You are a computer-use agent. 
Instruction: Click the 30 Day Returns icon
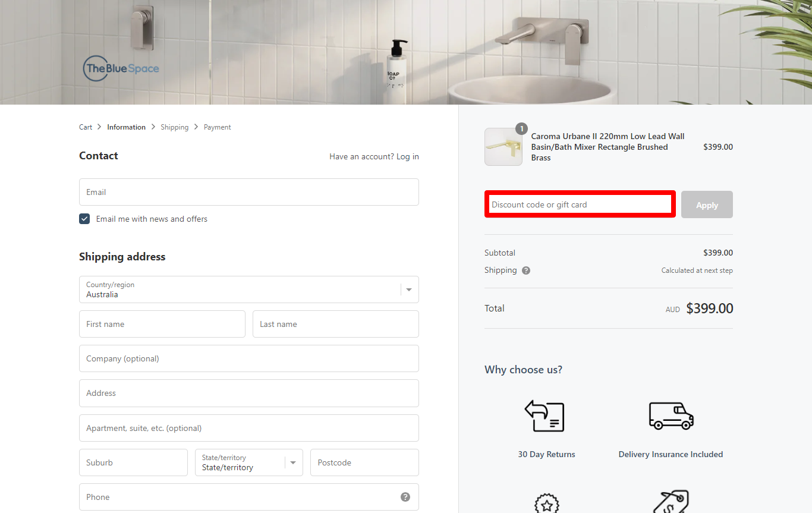(546, 416)
